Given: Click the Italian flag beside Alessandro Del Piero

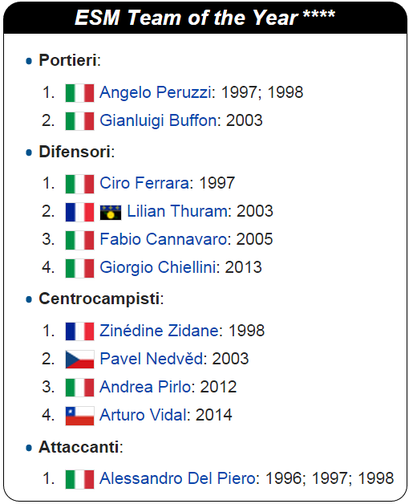Looking at the screenshot, I should [80, 479].
